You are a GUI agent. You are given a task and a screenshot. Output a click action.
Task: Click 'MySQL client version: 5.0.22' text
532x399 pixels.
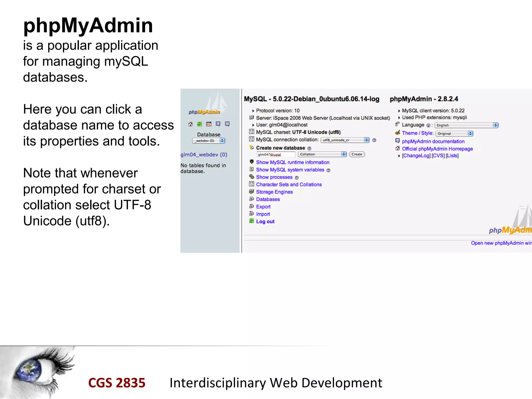433,111
